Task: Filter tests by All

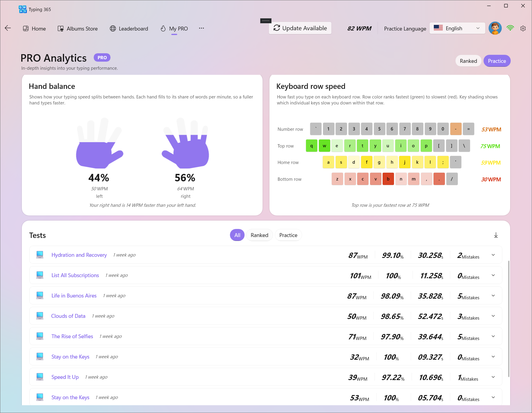Action: 237,235
